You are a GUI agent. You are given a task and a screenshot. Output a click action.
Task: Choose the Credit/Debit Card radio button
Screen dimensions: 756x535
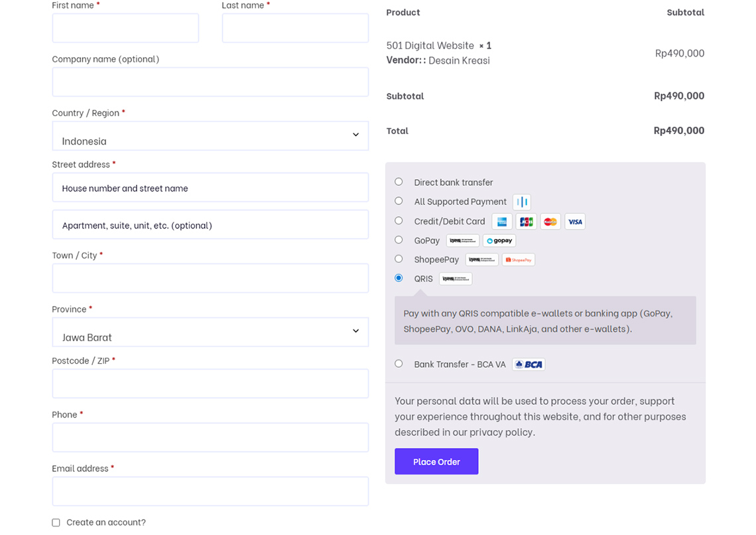399,220
